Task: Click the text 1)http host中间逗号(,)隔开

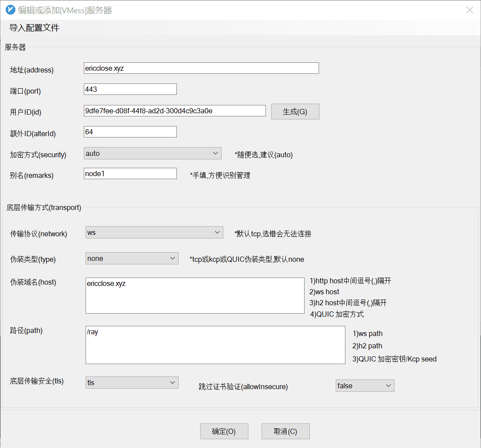Action: tap(350, 281)
